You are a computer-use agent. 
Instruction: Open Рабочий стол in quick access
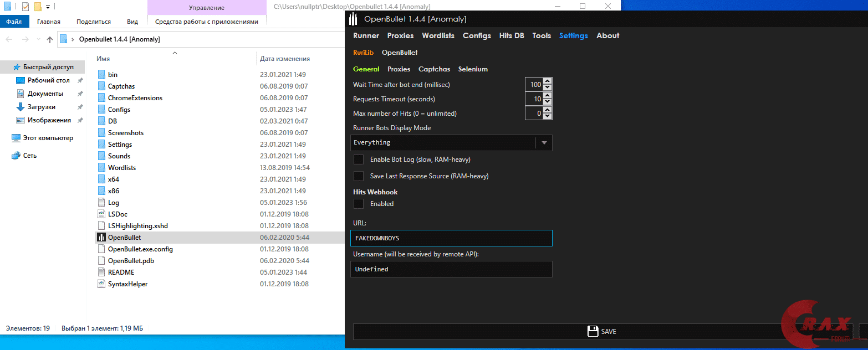[49, 80]
